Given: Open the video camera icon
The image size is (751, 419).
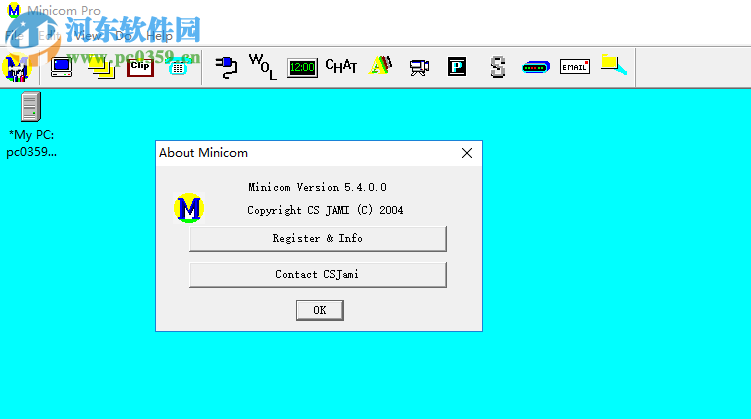Looking at the screenshot, I should click(x=419, y=68).
